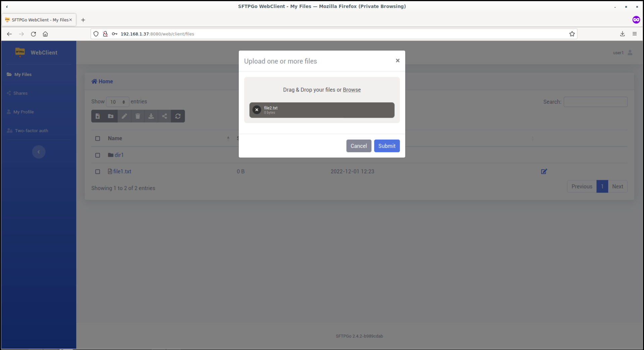Select the share icon
This screenshot has height=350, width=644.
click(164, 116)
